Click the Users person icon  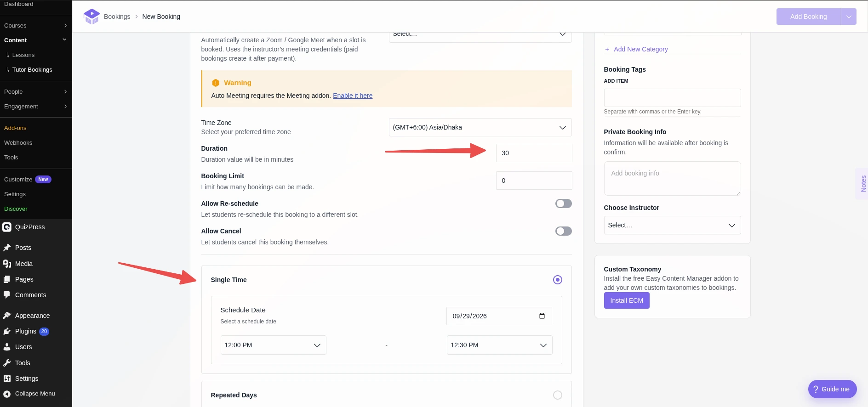7,347
